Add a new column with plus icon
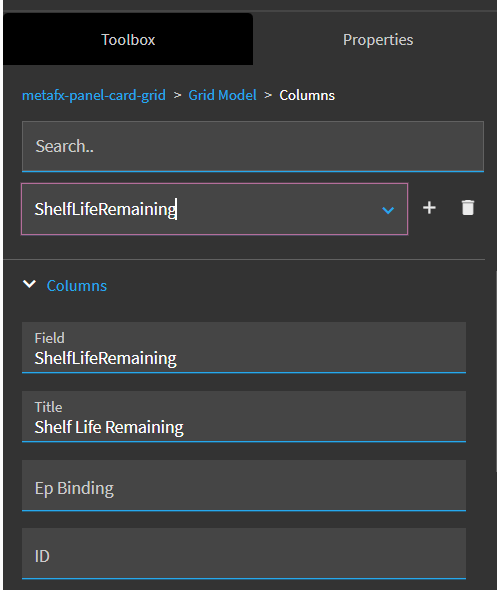Image resolution: width=497 pixels, height=590 pixels. (x=429, y=208)
